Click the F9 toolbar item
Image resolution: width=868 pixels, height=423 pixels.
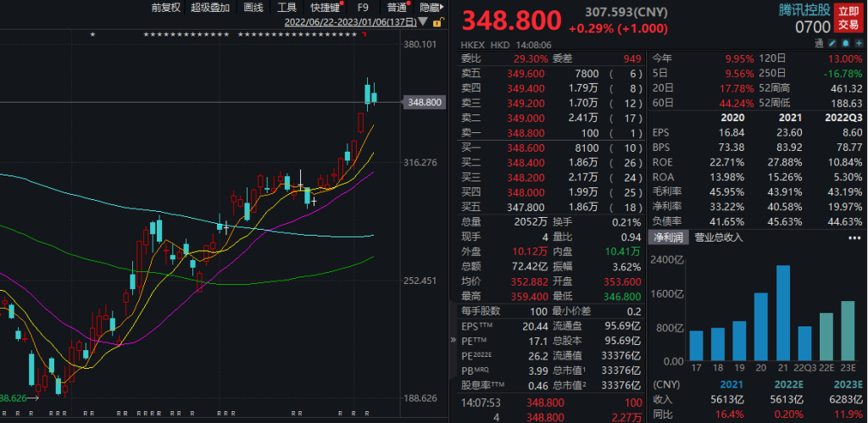[x=363, y=7]
